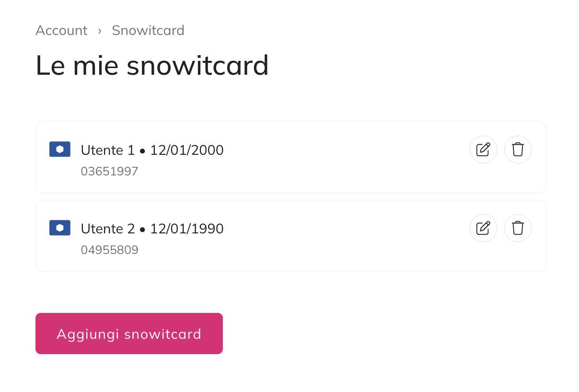
Task: Delete the Utente 1 snowitcard
Action: 518,150
